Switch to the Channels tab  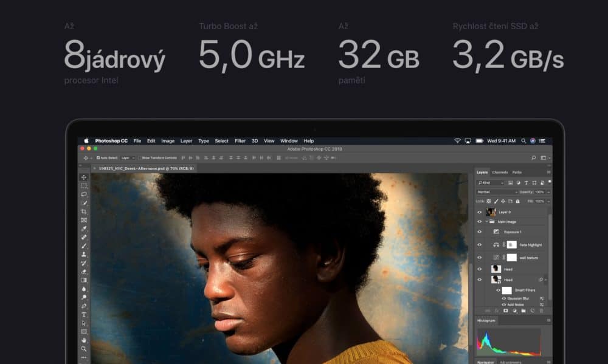500,172
